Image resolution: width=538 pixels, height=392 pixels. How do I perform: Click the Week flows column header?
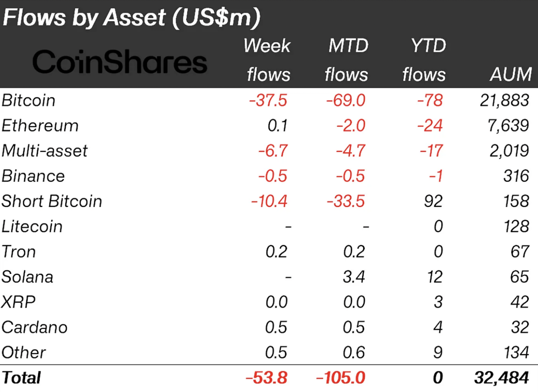(x=267, y=60)
